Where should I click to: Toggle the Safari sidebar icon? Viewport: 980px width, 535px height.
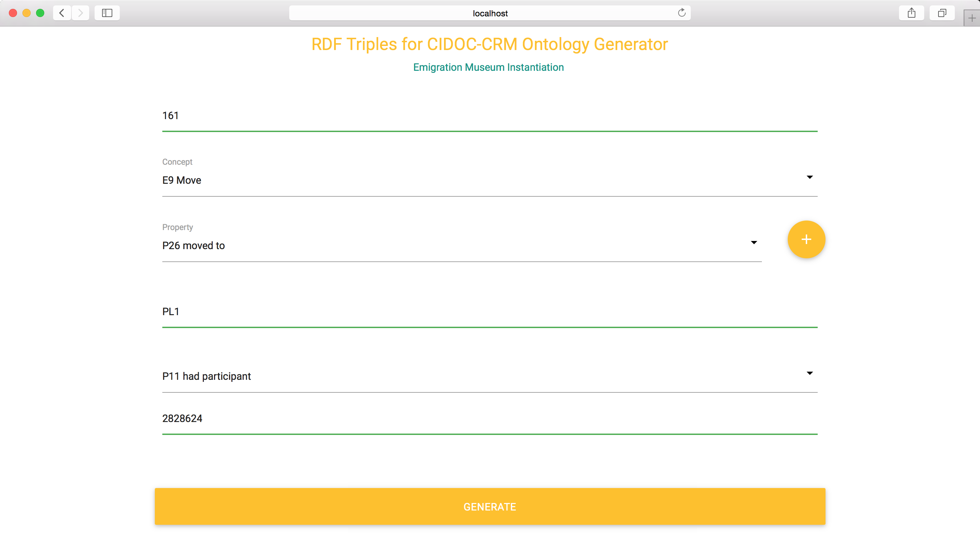coord(107,13)
